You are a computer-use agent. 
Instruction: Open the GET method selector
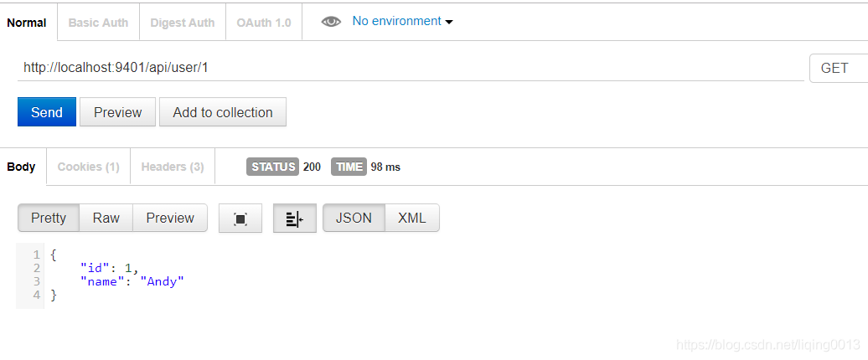click(838, 68)
